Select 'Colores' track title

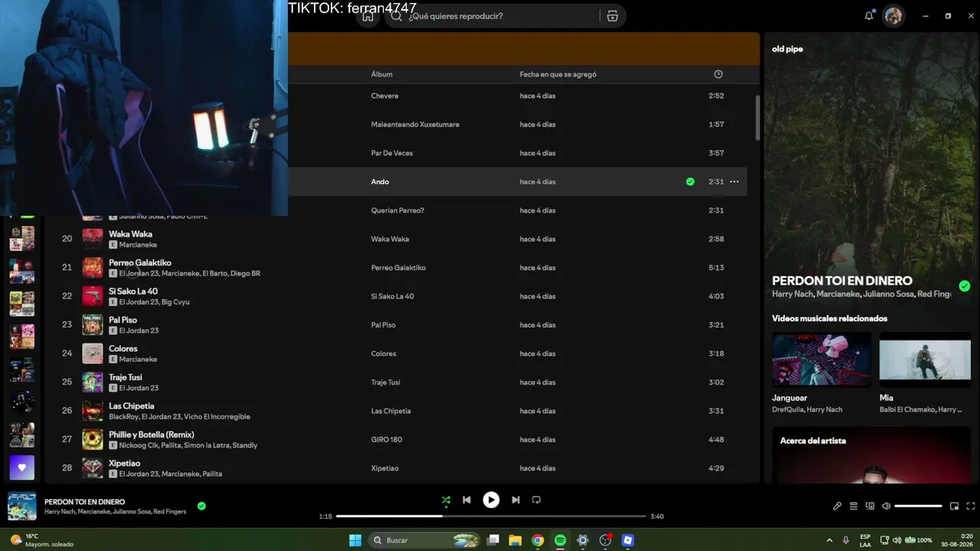pos(123,349)
